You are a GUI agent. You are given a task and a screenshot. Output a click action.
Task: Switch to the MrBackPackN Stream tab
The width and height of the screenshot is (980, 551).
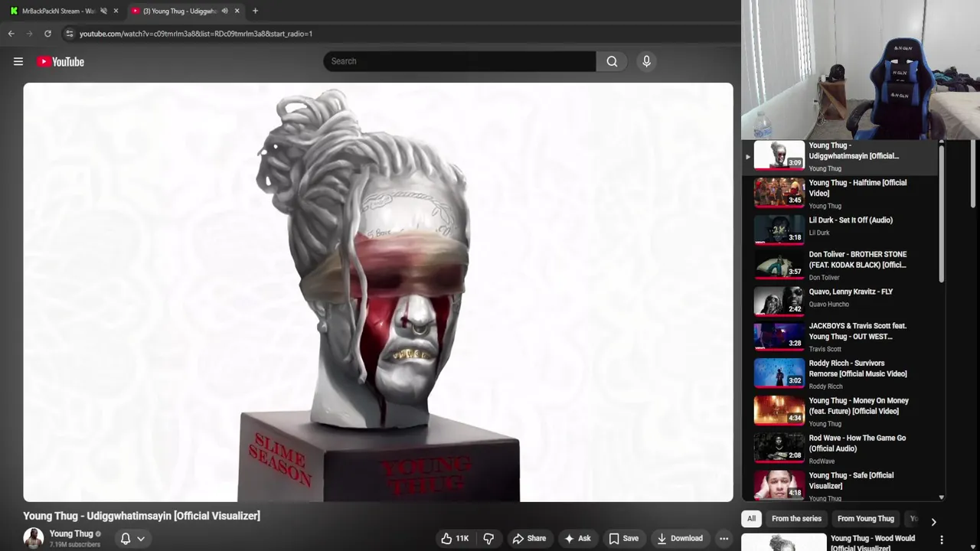pyautogui.click(x=59, y=11)
